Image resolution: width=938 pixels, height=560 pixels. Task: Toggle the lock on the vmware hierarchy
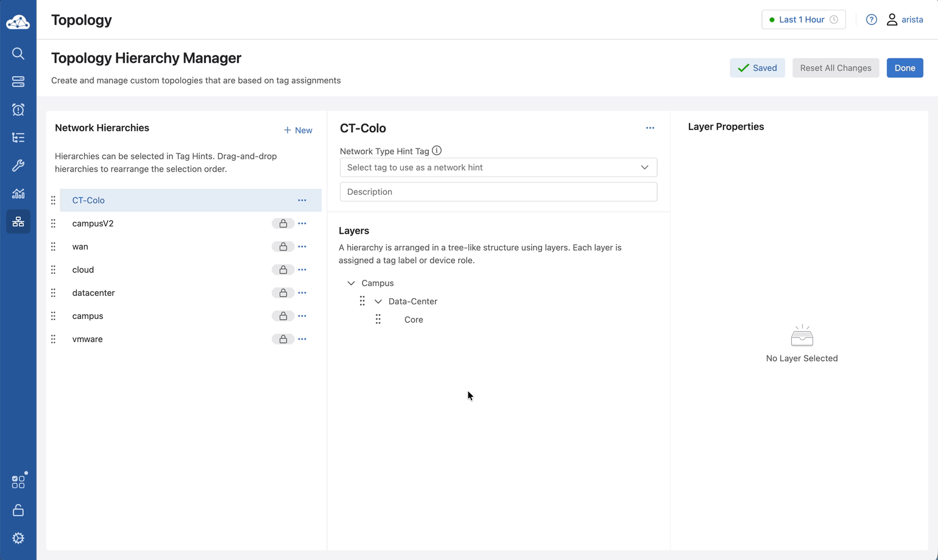click(x=283, y=339)
